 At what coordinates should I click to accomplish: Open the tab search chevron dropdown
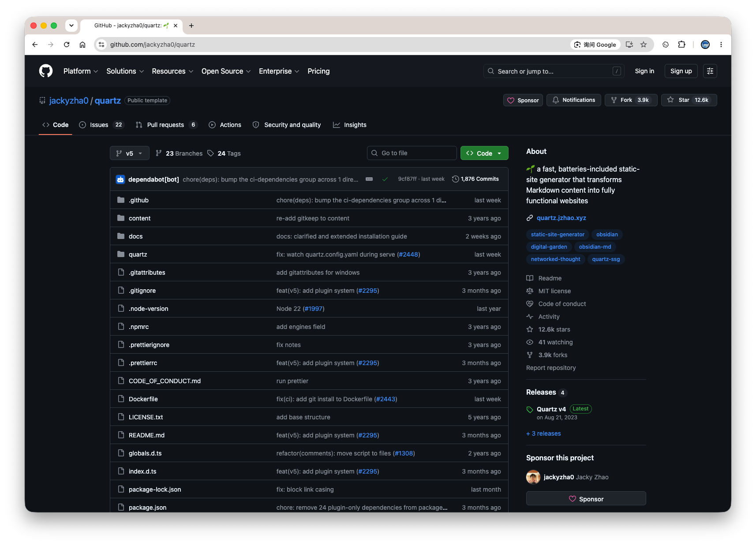point(71,26)
